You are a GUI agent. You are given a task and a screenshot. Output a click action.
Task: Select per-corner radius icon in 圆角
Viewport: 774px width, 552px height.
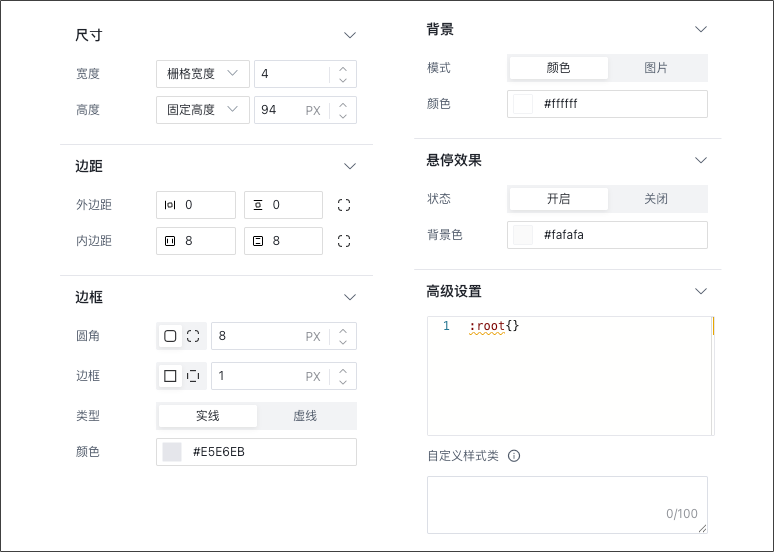coord(193,336)
